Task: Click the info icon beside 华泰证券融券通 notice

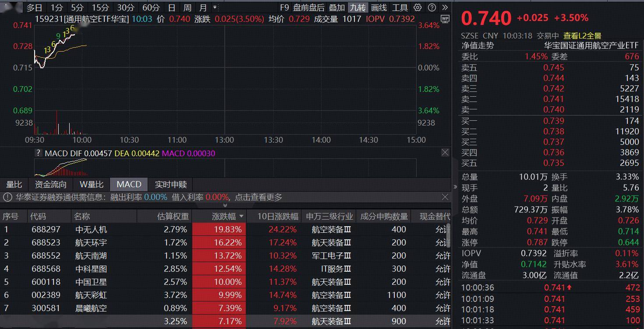Action: 8,197
